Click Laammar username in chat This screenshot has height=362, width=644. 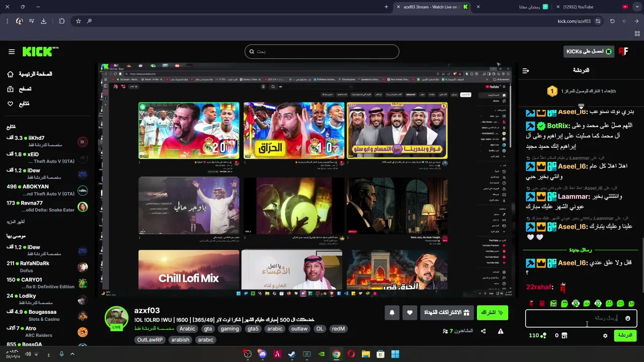(573, 197)
